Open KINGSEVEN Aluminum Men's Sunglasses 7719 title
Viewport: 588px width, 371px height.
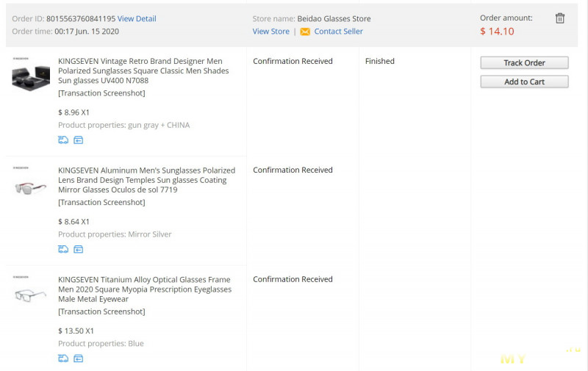click(146, 180)
